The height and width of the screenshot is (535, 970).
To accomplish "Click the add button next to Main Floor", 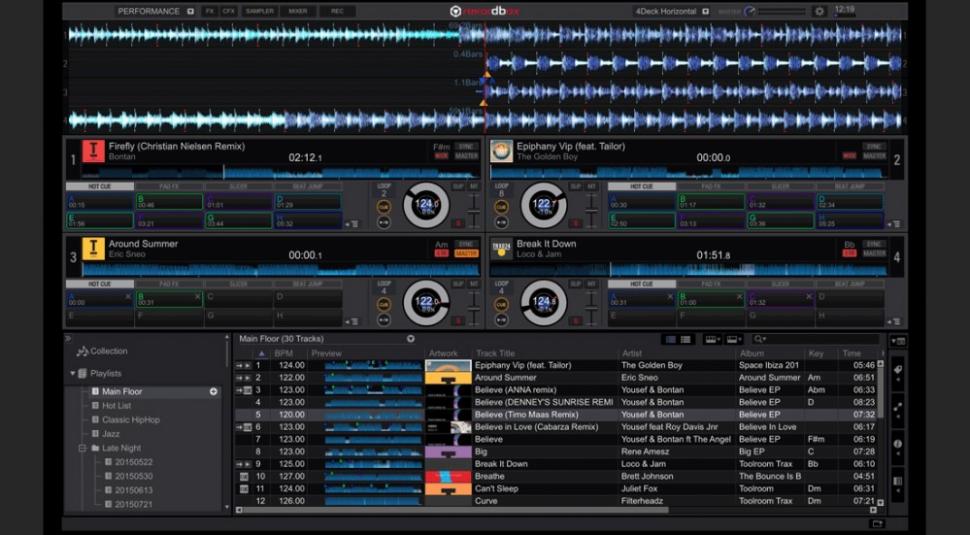I will (x=213, y=392).
